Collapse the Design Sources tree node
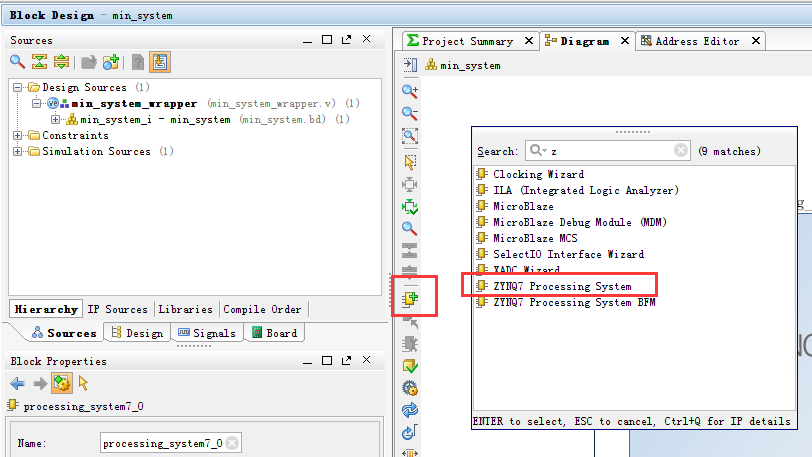The height and width of the screenshot is (457, 812). click(18, 88)
